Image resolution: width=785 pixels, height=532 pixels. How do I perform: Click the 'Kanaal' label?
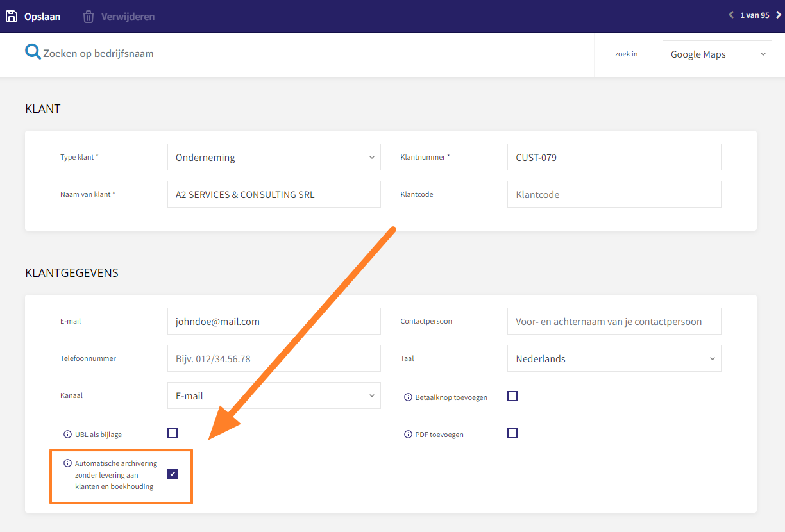pyautogui.click(x=71, y=395)
